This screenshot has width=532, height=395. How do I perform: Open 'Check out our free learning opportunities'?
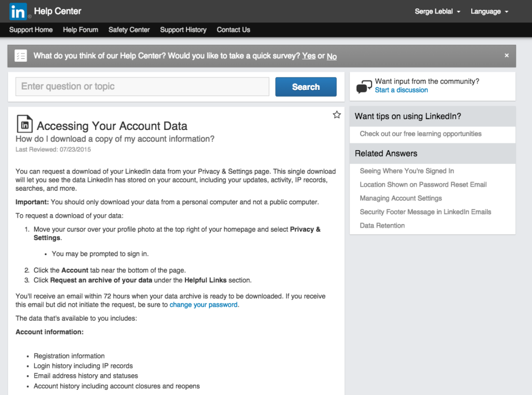(420, 134)
